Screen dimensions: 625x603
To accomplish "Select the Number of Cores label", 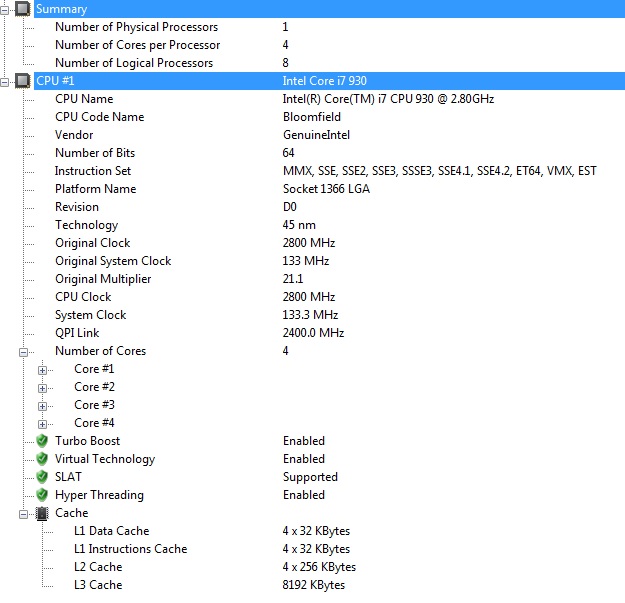I will [x=100, y=351].
